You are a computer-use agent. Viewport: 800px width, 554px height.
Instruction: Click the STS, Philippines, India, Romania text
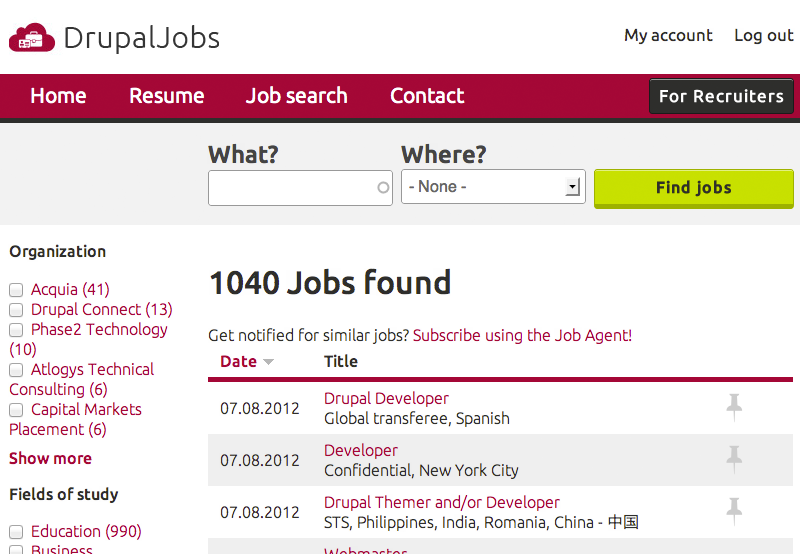481,522
